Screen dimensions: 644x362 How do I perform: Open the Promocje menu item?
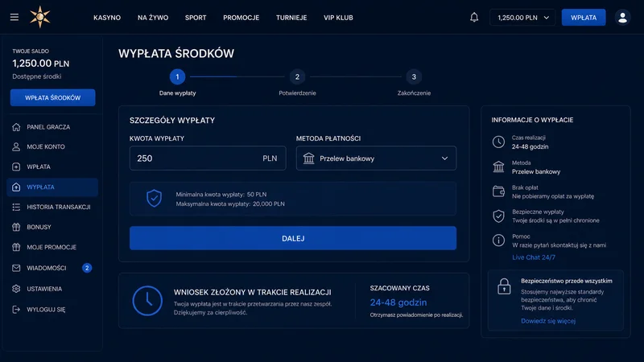241,18
